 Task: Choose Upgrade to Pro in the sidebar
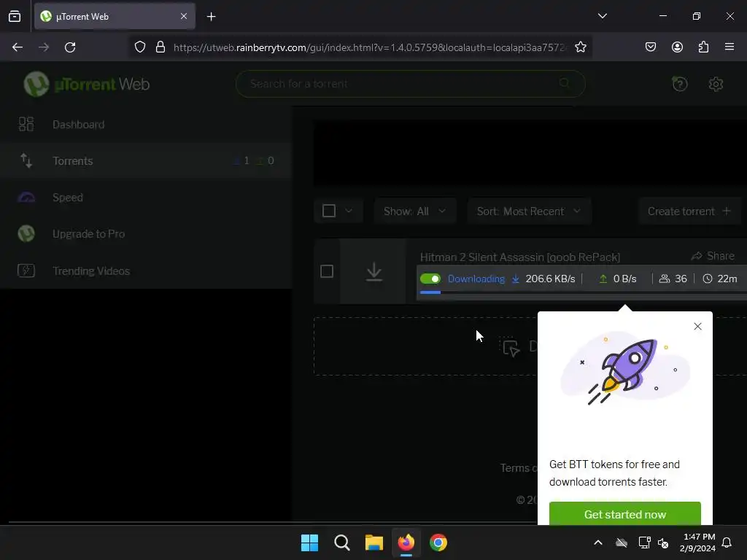[145, 234]
